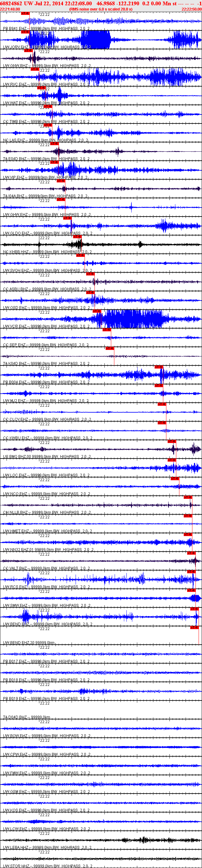Select the US BMO BHZ 00 trace label

tap(47, 457)
